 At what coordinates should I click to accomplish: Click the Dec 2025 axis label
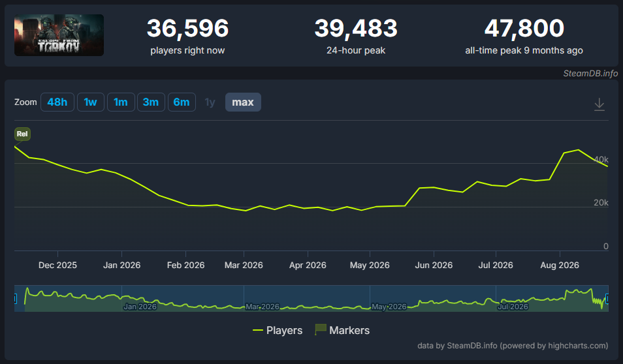(57, 265)
